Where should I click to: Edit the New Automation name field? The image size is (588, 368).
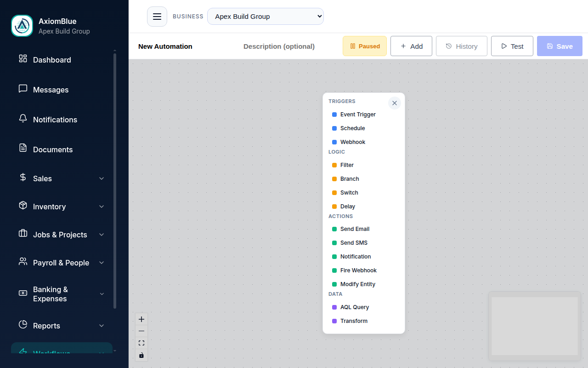tap(187, 46)
